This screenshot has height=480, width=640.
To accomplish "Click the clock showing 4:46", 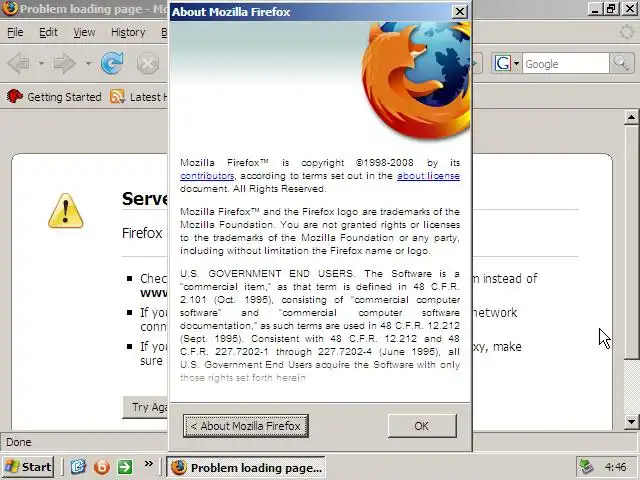I will [616, 467].
